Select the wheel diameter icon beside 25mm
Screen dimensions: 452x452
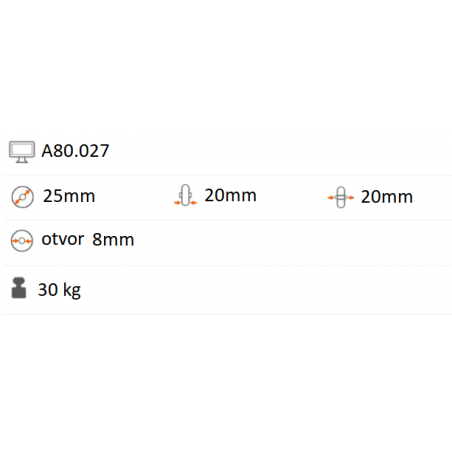[x=22, y=197]
